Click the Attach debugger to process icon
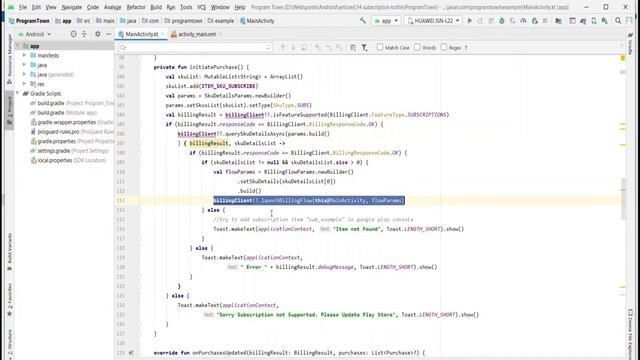This screenshot has height=360, width=640. [x=534, y=20]
